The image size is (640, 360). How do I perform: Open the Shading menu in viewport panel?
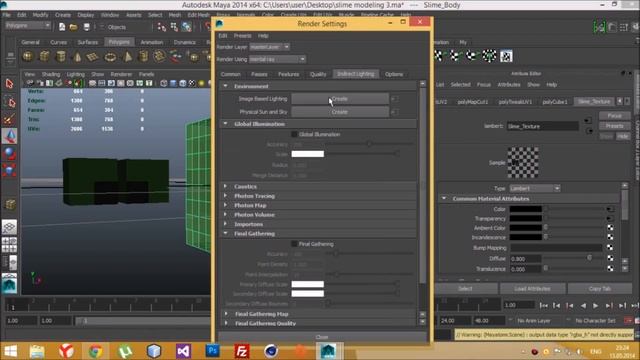pyautogui.click(x=51, y=74)
